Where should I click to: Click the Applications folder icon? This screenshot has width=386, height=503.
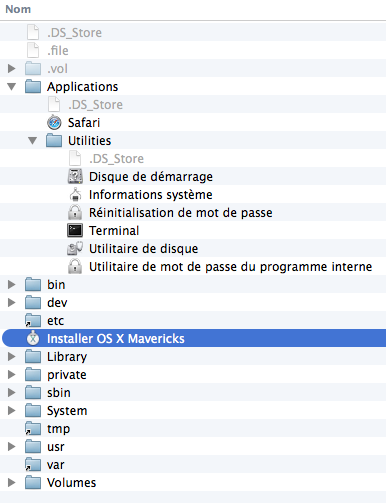coord(33,87)
